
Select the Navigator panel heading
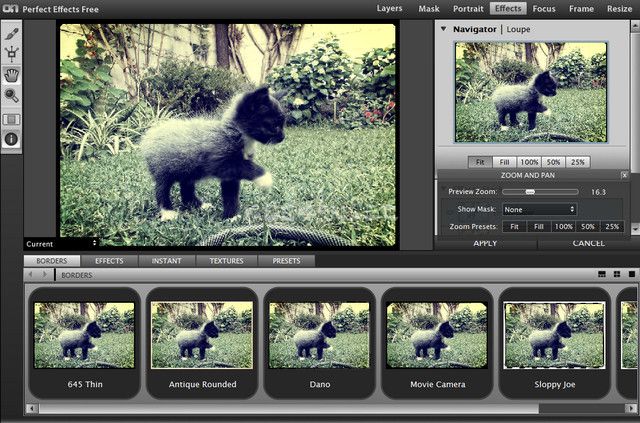pyautogui.click(x=475, y=29)
